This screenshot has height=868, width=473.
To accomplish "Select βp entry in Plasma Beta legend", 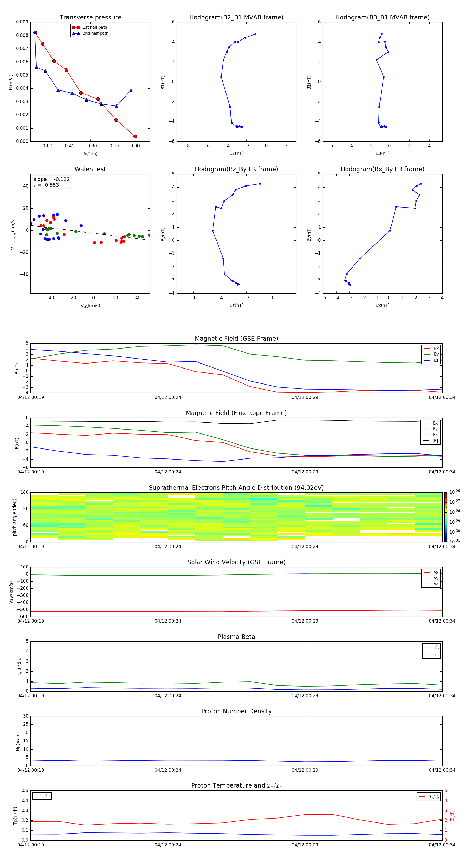I will pos(431,647).
